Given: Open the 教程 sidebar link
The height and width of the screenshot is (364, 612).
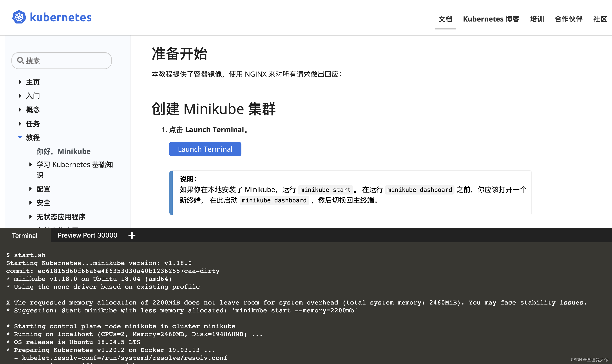Looking at the screenshot, I should tap(33, 137).
